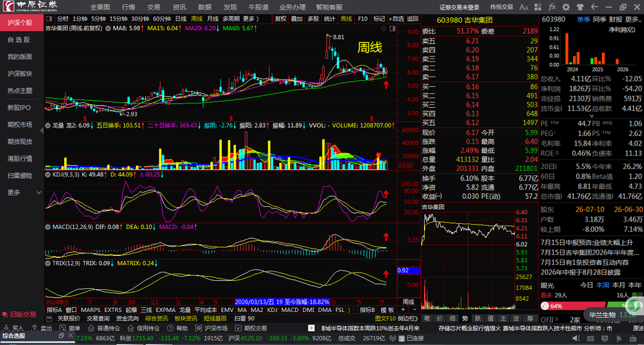Open the settings gear icon
644x345 pixels.
(x=566, y=7)
